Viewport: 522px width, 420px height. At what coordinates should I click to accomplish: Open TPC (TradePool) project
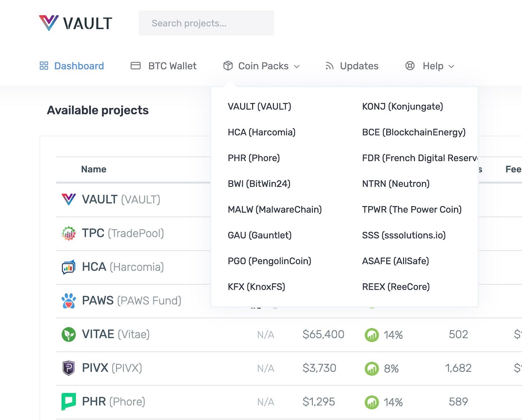[123, 233]
